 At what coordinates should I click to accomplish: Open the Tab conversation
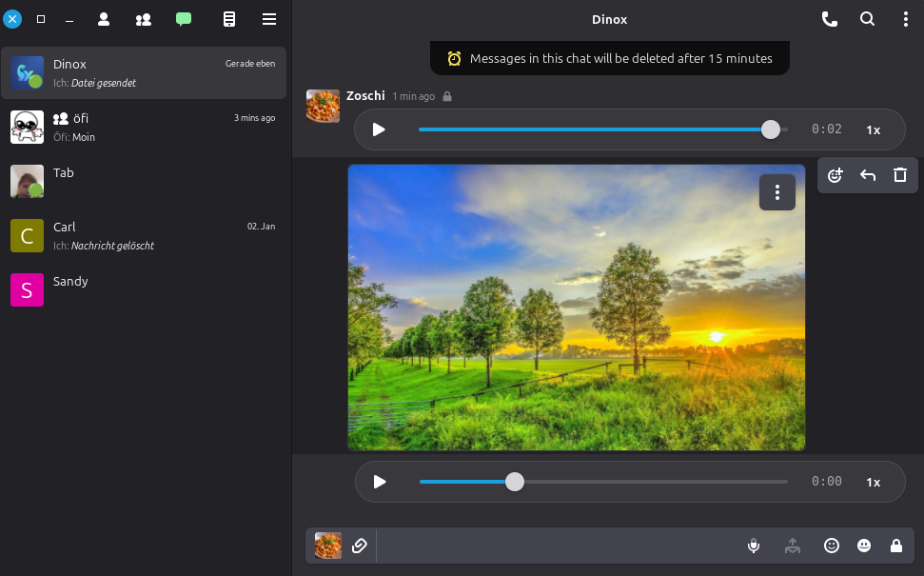144,182
